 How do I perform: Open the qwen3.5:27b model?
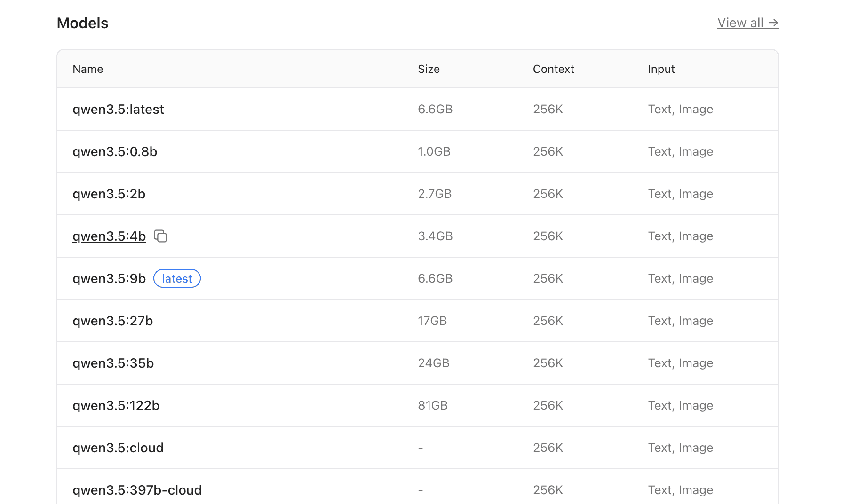113,321
